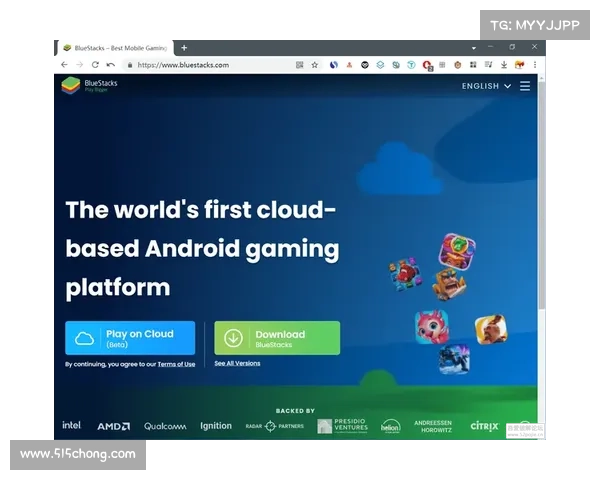
Task: Click the 'BACKED BY' heading text
Action: point(295,411)
